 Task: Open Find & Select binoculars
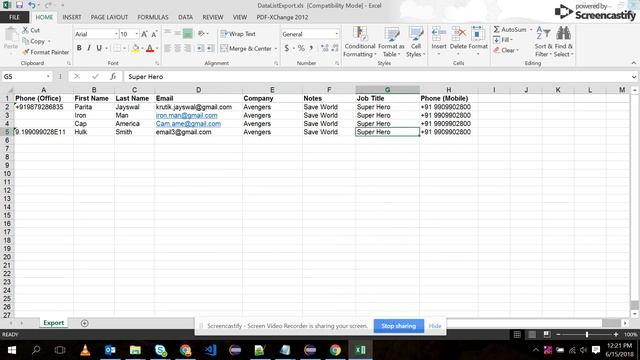coord(563,42)
